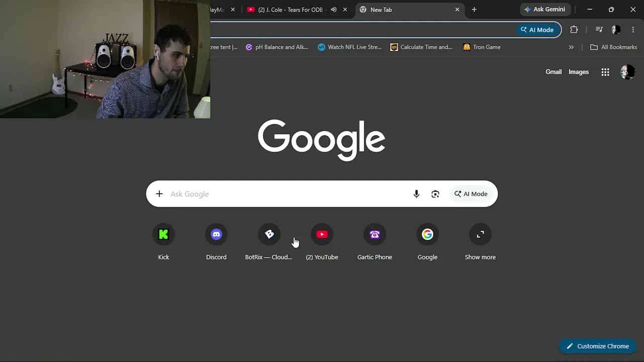Open the Google apps grid

point(605,72)
